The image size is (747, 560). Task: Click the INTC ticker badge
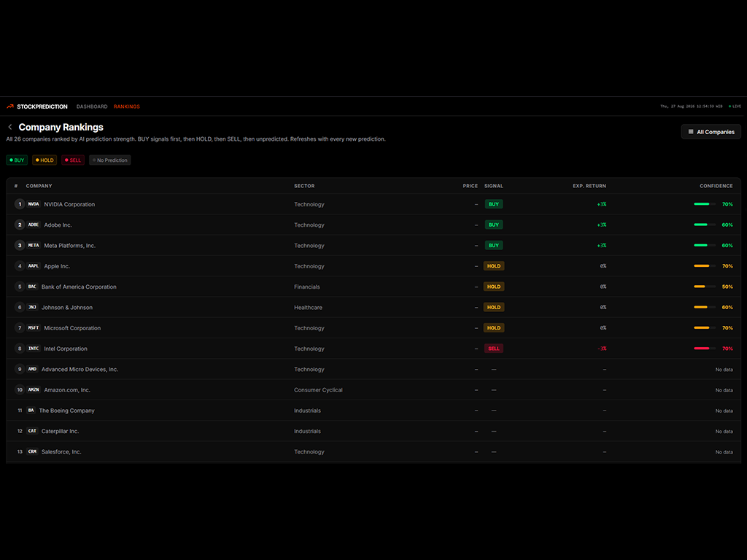coord(34,349)
